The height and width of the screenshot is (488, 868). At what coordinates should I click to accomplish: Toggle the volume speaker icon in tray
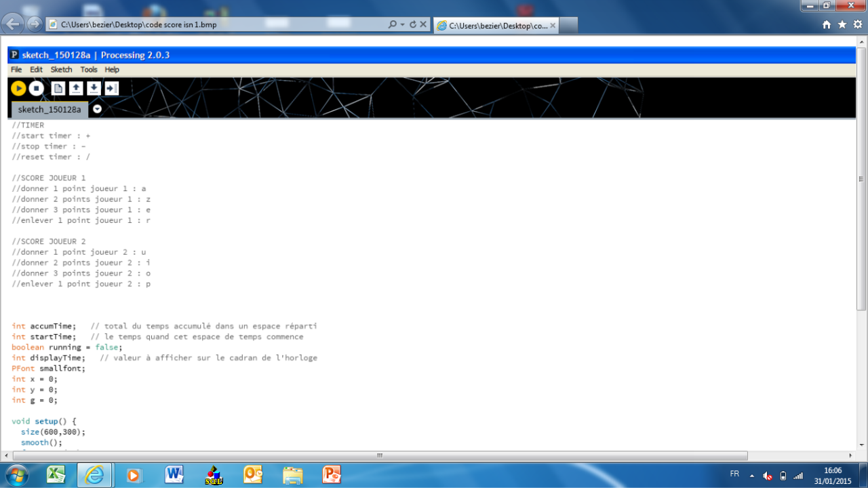pyautogui.click(x=767, y=475)
